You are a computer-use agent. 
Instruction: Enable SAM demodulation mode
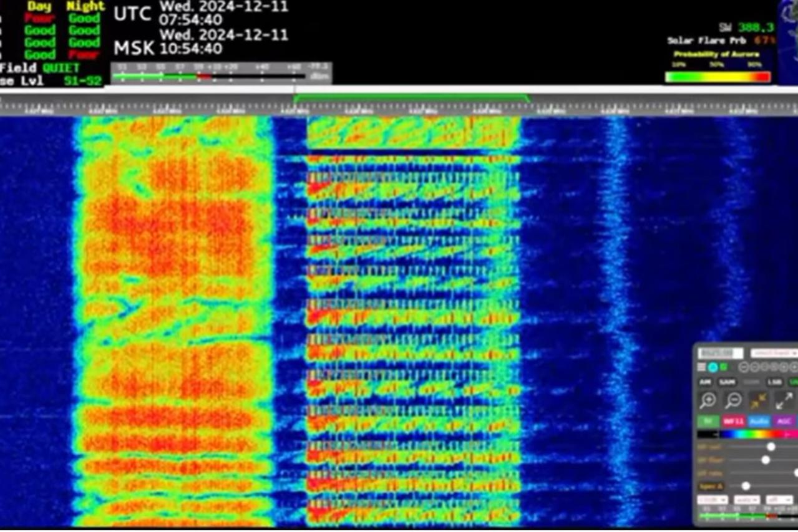(726, 382)
